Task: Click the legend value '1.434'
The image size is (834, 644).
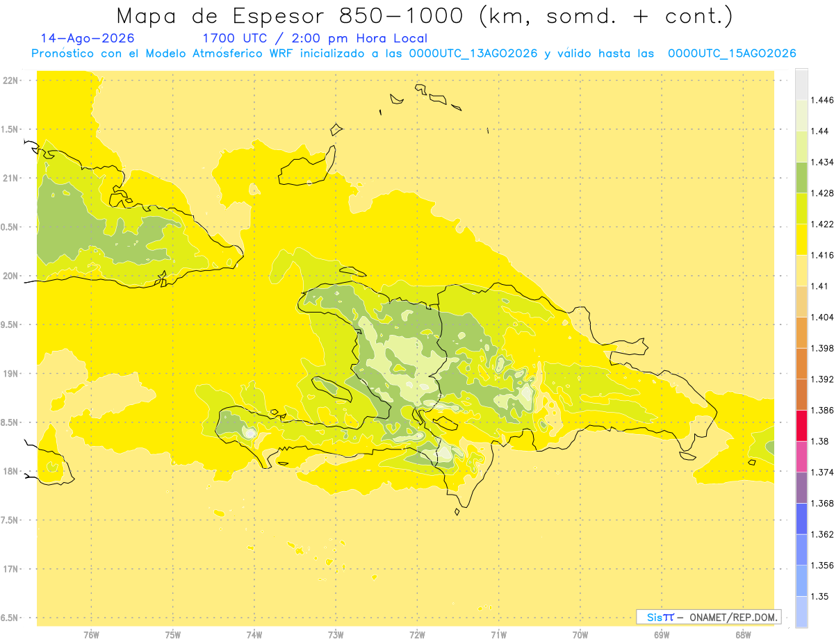Action: [x=822, y=162]
